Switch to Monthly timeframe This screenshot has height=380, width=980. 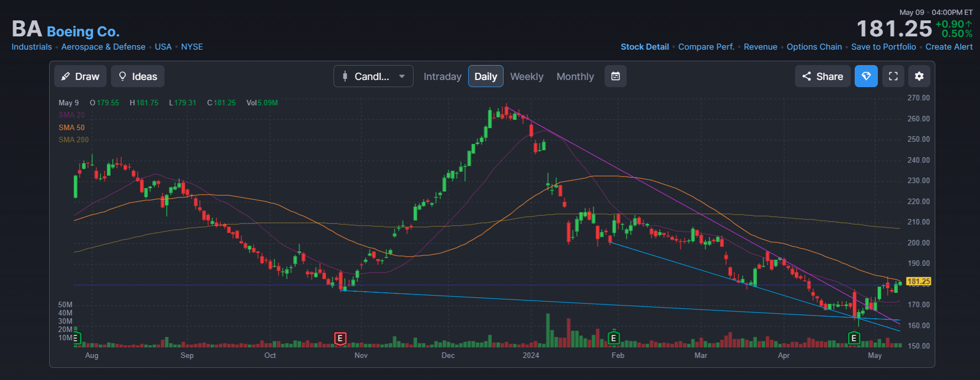tap(575, 77)
